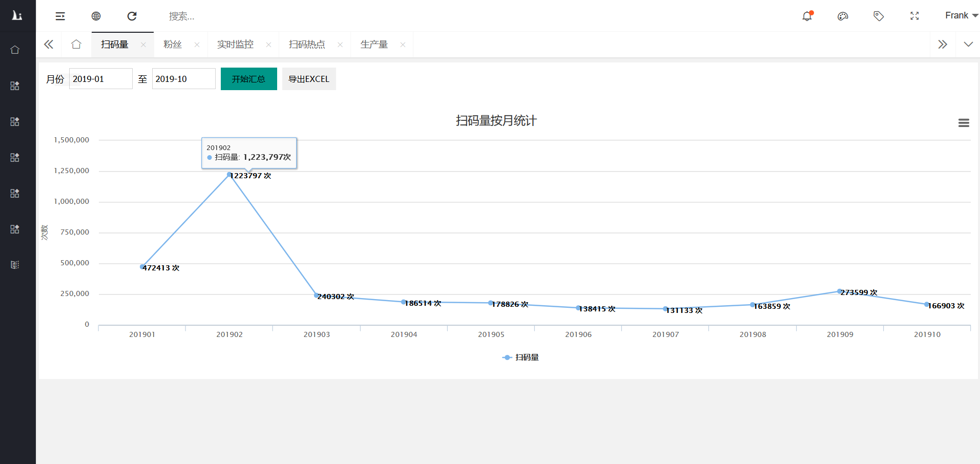Image resolution: width=980 pixels, height=464 pixels.
Task: Click the globe icon in top bar
Action: coord(96,16)
